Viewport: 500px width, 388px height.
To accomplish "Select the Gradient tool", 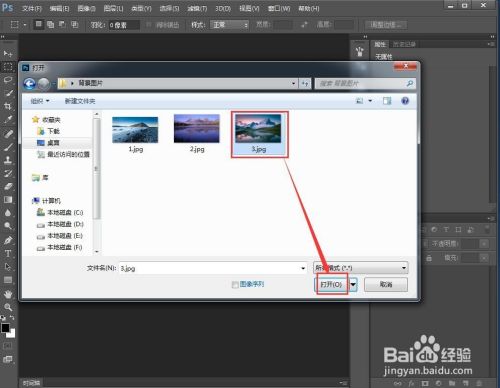I will point(8,200).
